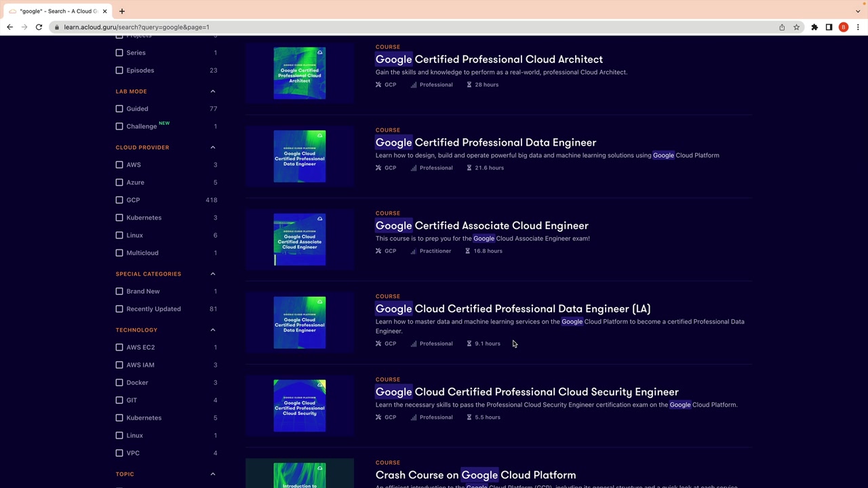Click the Associate Cloud Engineer course thumbnail
The width and height of the screenshot is (868, 488).
(x=300, y=239)
